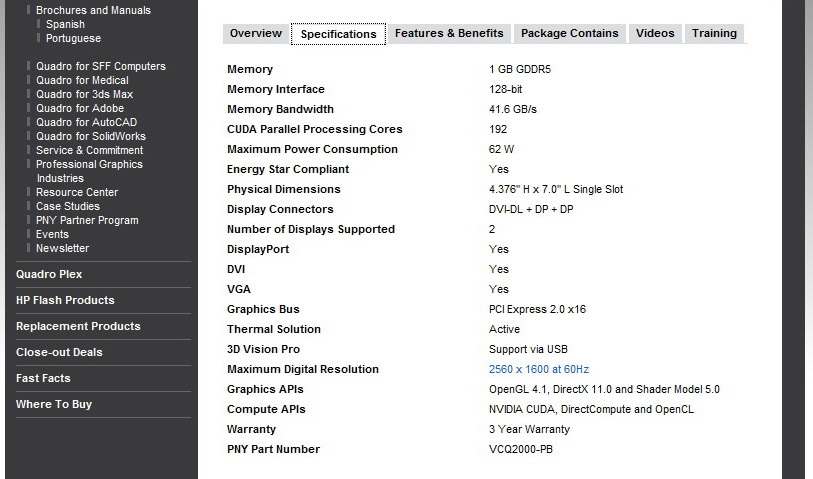Open the Overview tab
This screenshot has height=479, width=813.
click(256, 33)
